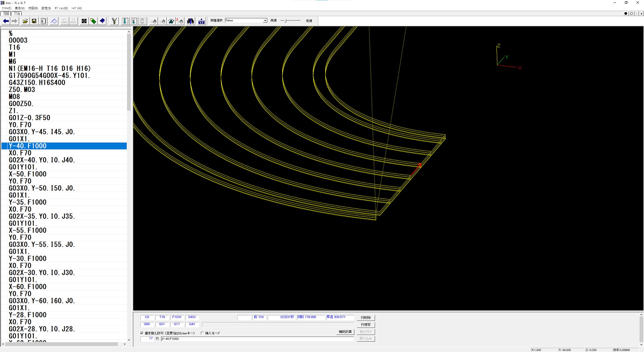Screen dimensions: 644x352
Task: Click the tab scroll left arrow
Action: click(x=637, y=14)
